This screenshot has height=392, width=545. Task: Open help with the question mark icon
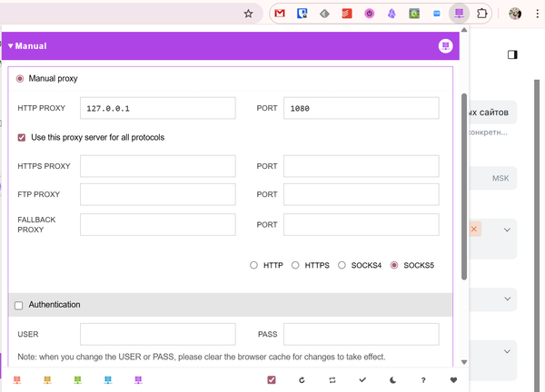tap(423, 380)
